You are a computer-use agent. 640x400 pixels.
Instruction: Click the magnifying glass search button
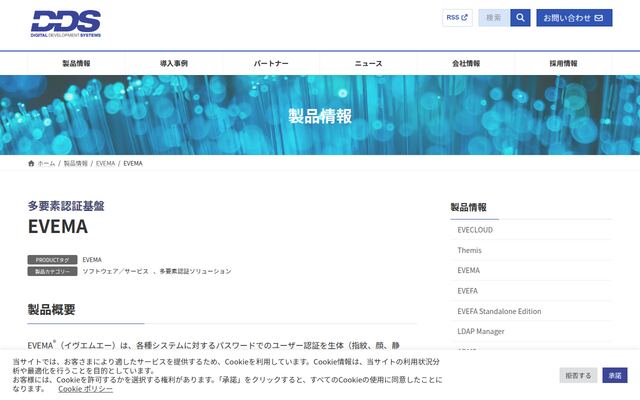coord(520,18)
